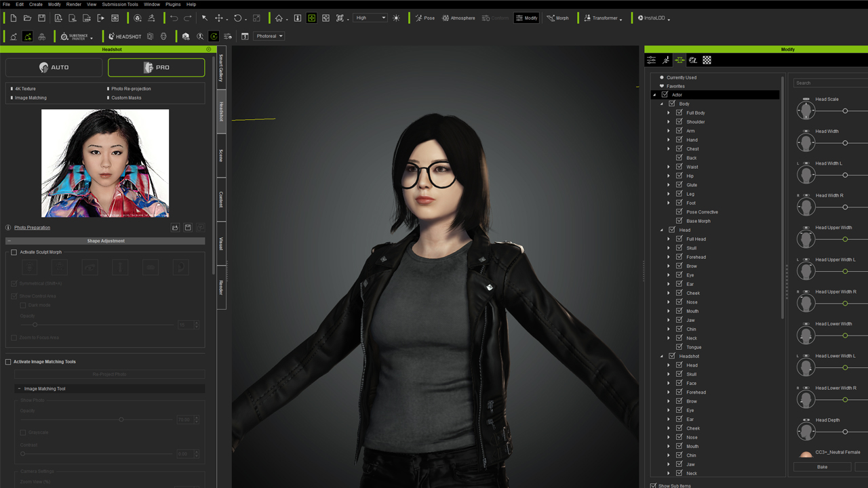Select the PRO headshot mode button
868x488 pixels.
pyautogui.click(x=156, y=67)
